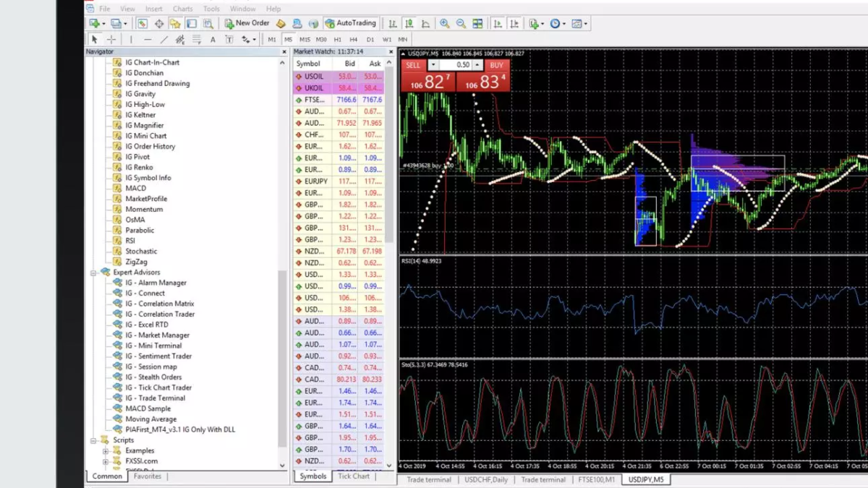Select the arrow cursor tool
The height and width of the screenshot is (488, 868).
point(94,39)
